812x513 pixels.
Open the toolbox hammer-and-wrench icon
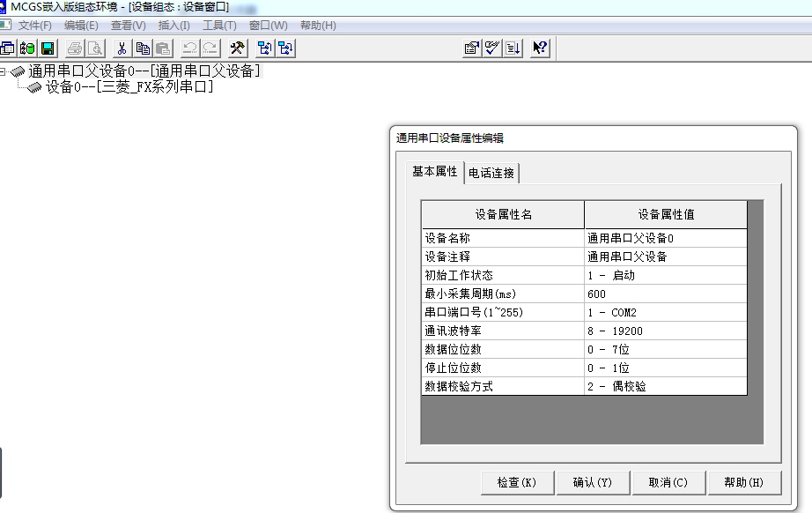coord(237,48)
